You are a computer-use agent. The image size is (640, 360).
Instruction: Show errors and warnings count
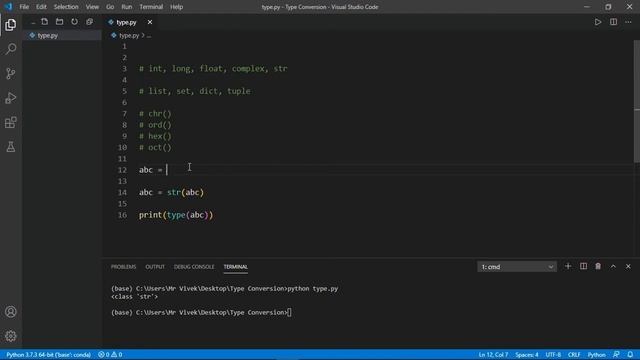pos(110,355)
